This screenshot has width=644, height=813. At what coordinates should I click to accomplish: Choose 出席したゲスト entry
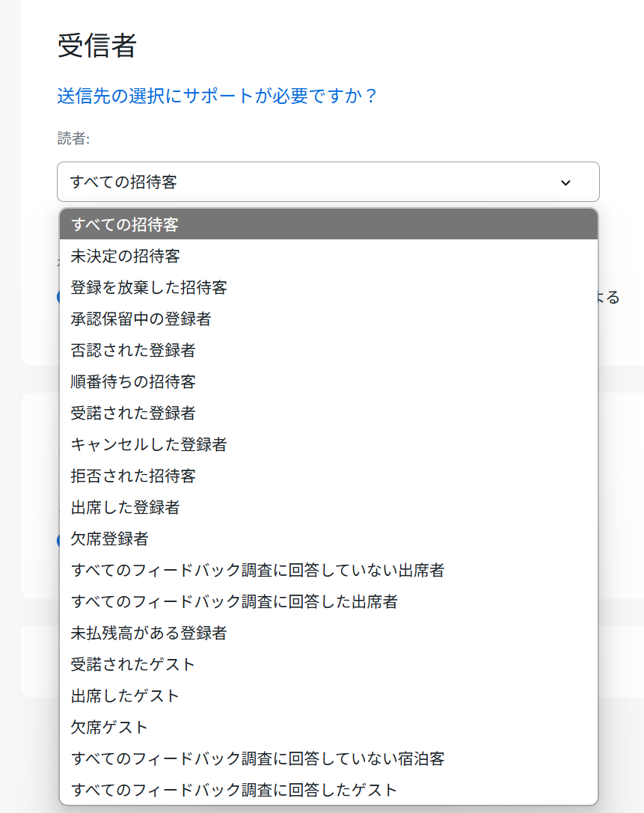click(x=329, y=696)
